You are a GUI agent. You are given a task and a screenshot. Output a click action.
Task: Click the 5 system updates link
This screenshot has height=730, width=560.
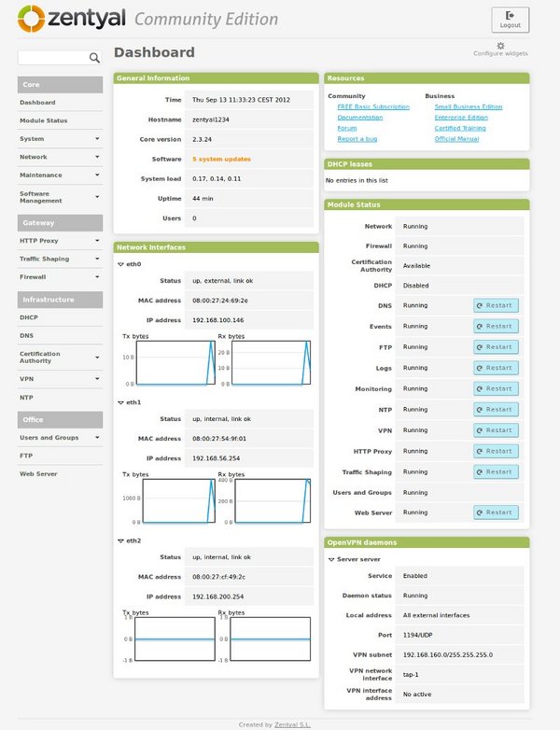pos(221,160)
